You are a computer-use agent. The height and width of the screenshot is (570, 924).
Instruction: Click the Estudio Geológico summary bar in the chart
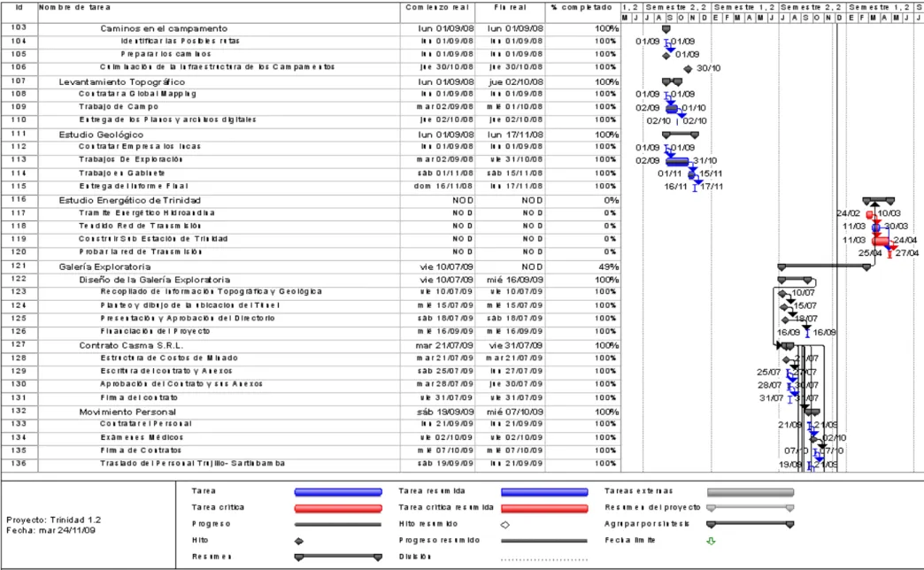681,135
